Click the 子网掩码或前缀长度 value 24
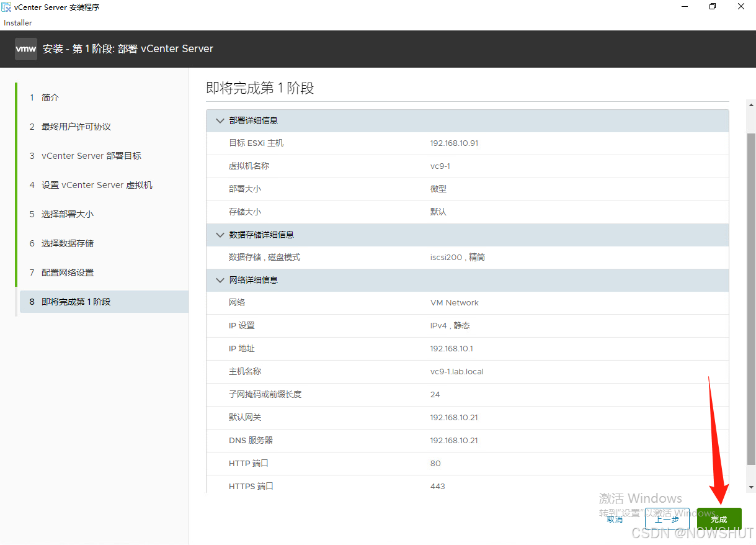This screenshot has width=756, height=545. click(x=435, y=395)
